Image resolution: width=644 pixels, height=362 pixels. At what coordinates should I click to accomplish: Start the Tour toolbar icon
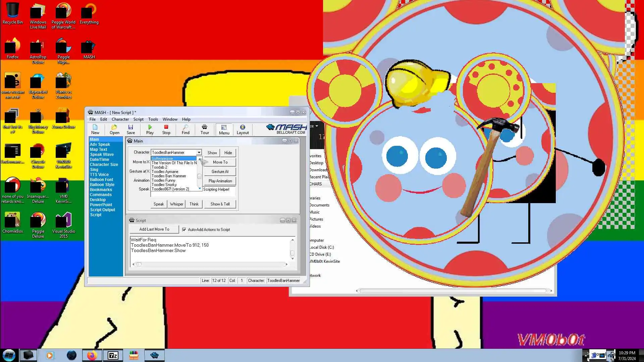pos(205,129)
